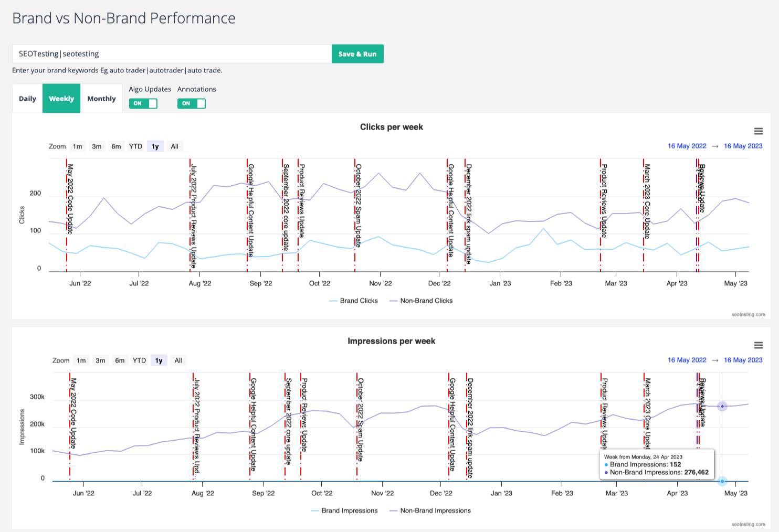Open Impressions chart start date picker
The width and height of the screenshot is (779, 532).
click(687, 360)
